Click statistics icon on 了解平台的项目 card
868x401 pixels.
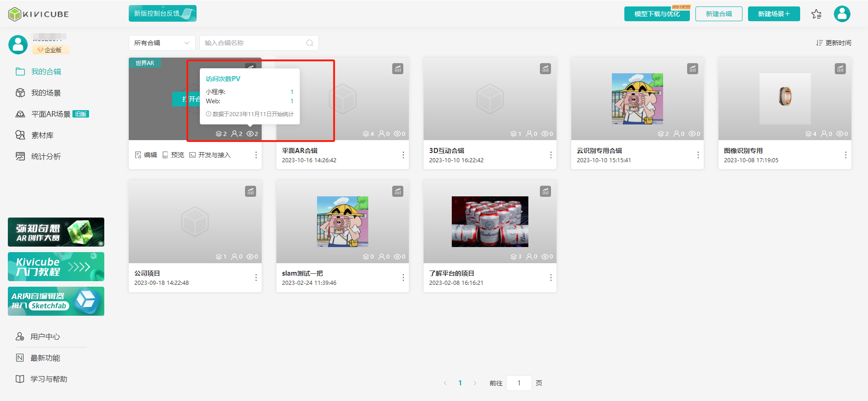pyautogui.click(x=545, y=192)
